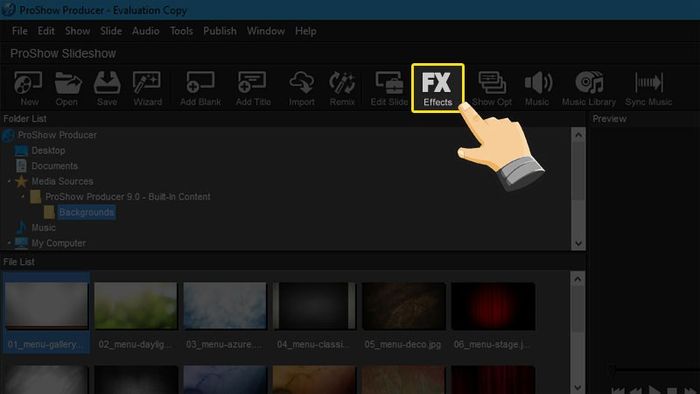Insert a title slide with Add Title
The height and width of the screenshot is (394, 700).
click(253, 88)
